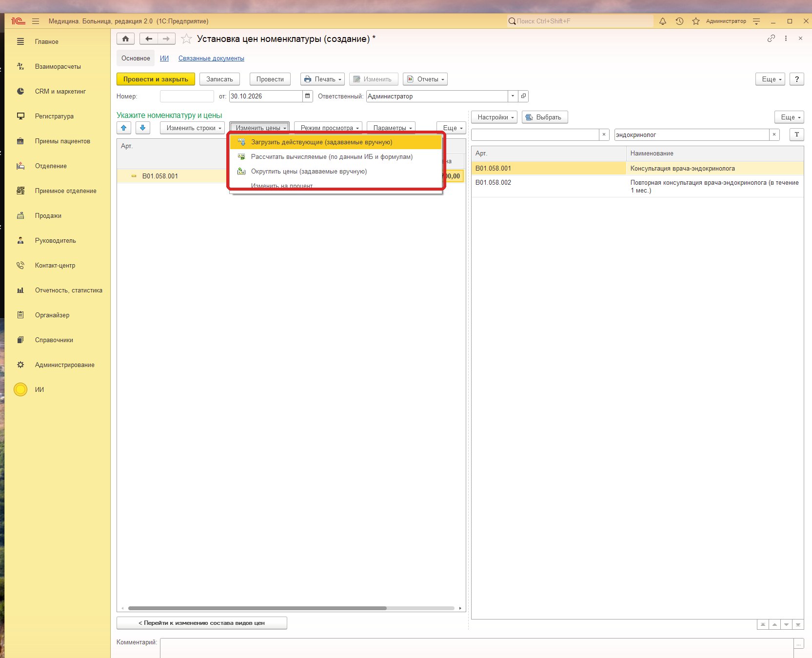The image size is (812, 658).
Task: Click the T text search button
Action: 797,135
